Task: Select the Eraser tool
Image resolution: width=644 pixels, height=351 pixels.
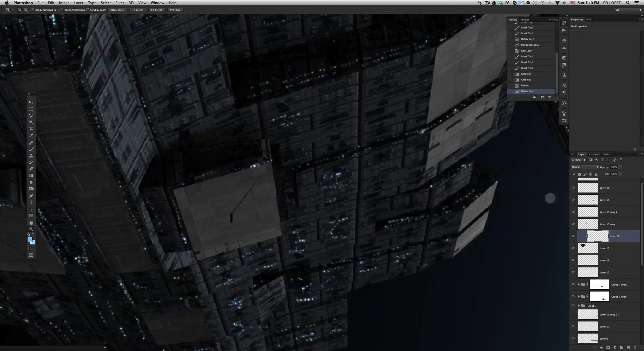Action: click(x=31, y=169)
